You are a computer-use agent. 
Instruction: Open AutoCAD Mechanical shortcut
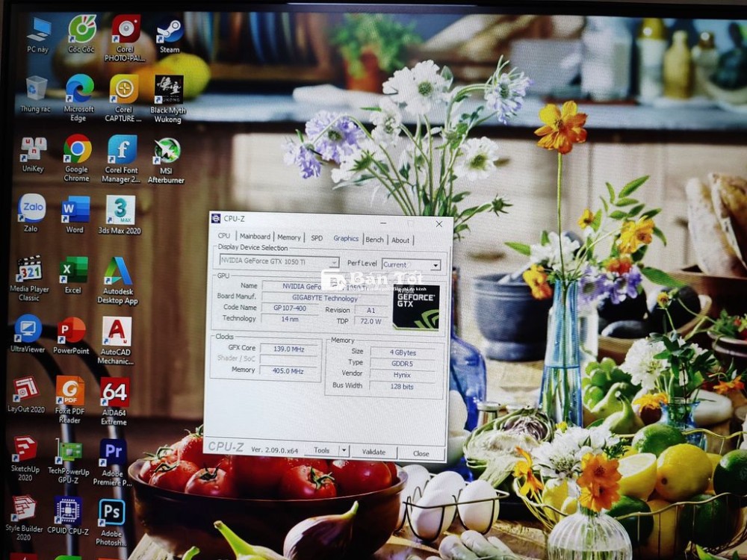coord(117,341)
